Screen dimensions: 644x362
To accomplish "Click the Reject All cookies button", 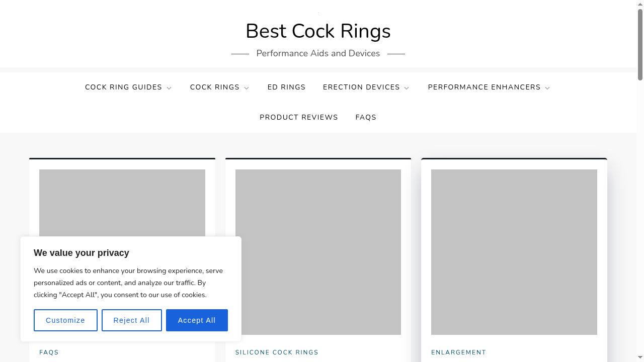I will (x=131, y=320).
